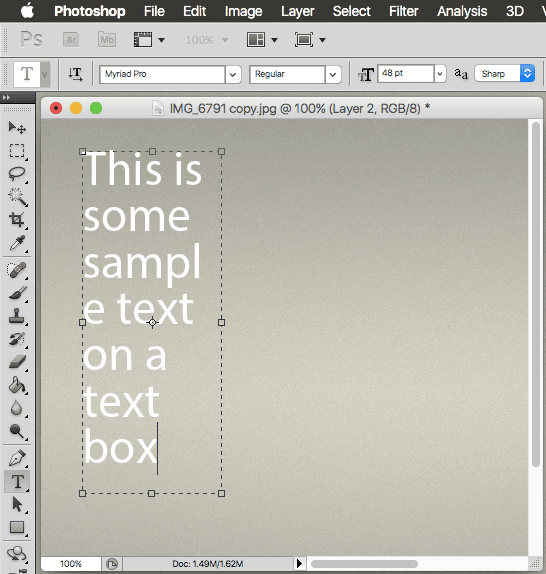The width and height of the screenshot is (546, 574).
Task: Click the status bar preview icon beside zoom
Action: click(x=112, y=564)
